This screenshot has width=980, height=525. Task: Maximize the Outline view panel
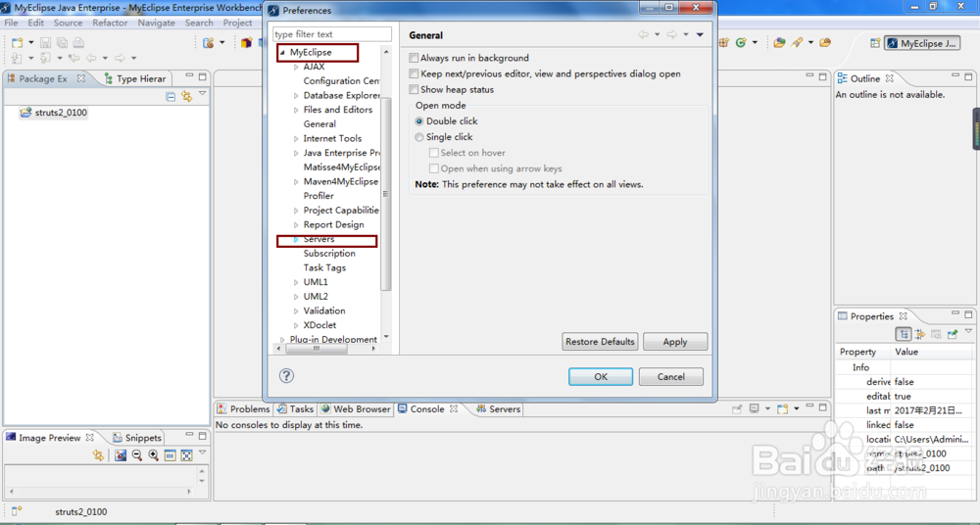tap(969, 76)
